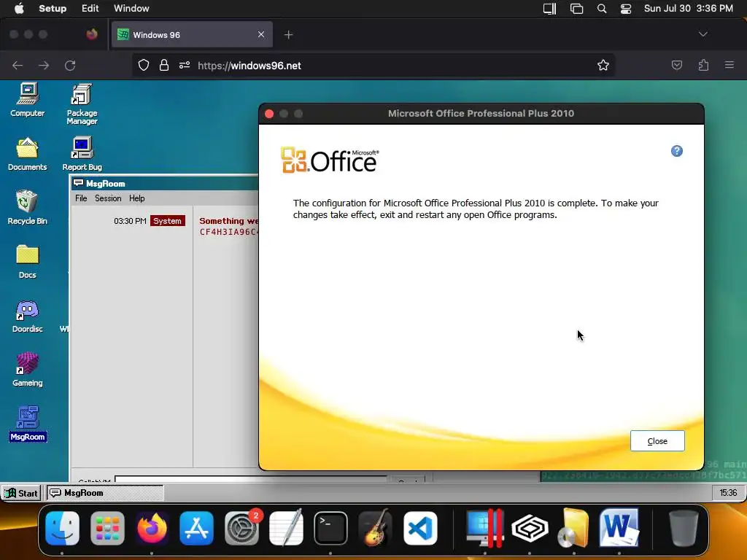The width and height of the screenshot is (747, 560).
Task: Open the Recycle Bin icon
Action: point(27,208)
